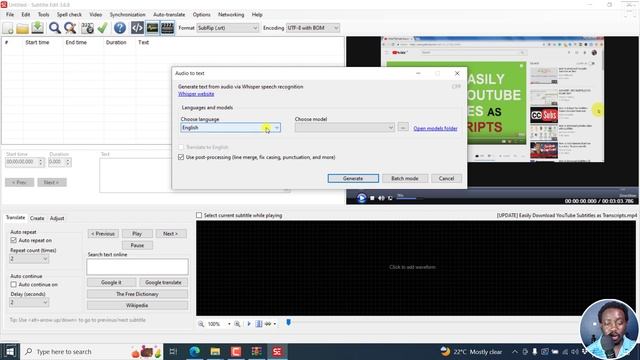Play the video in the player
The height and width of the screenshot is (360, 640).
[361, 198]
